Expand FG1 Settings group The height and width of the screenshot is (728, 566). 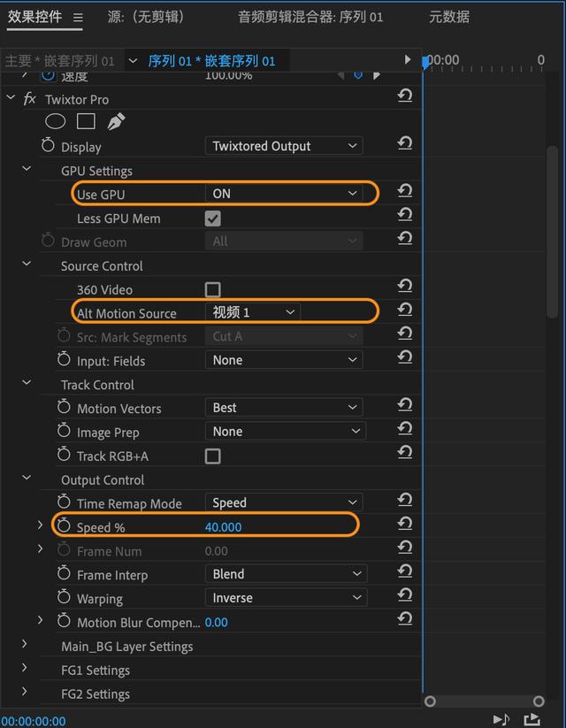tap(25, 668)
